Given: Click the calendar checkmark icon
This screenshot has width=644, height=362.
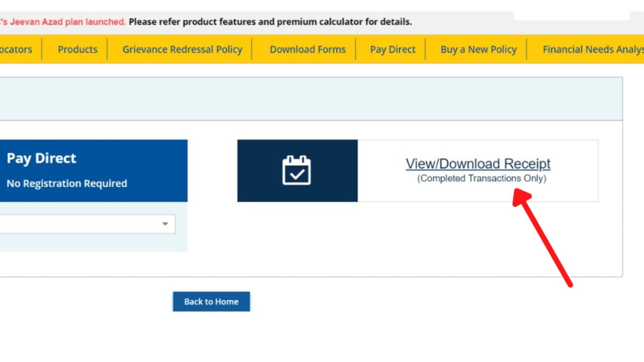Looking at the screenshot, I should [297, 171].
